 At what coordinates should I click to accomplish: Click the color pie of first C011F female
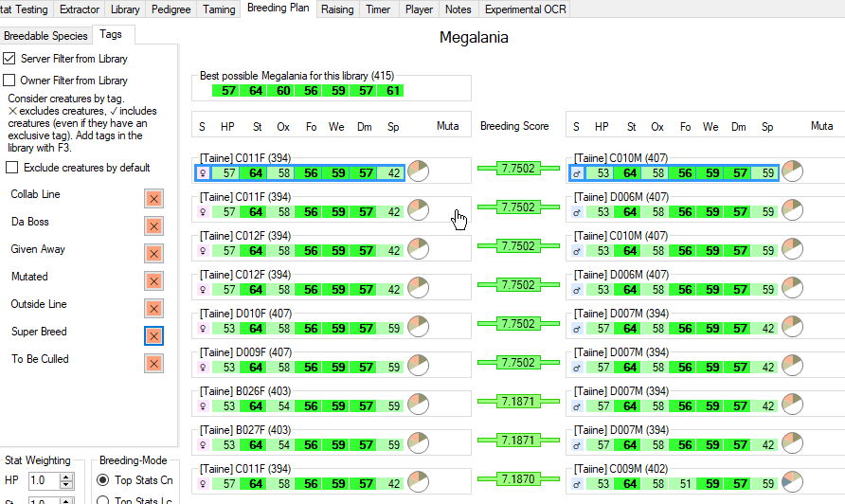(x=418, y=171)
